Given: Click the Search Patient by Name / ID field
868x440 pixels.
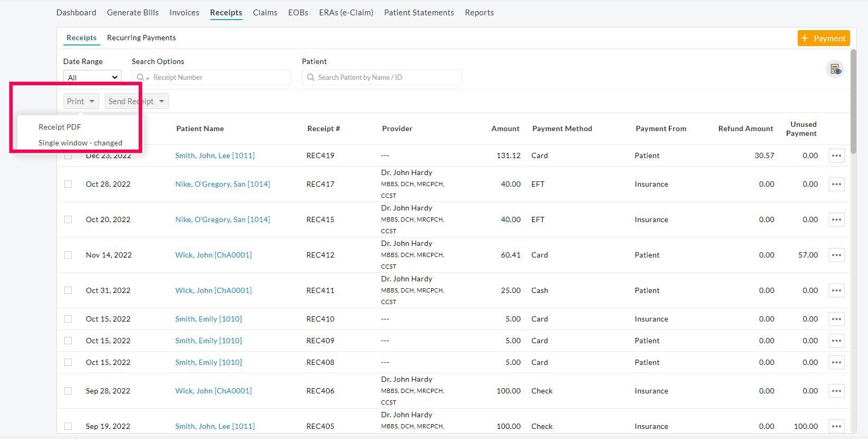Looking at the screenshot, I should click(x=381, y=77).
